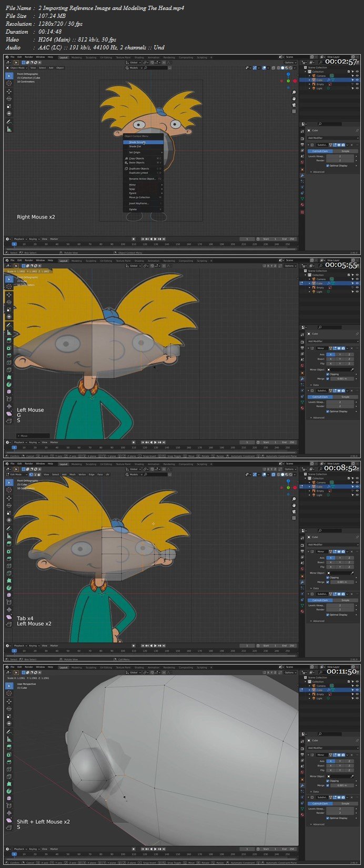
Task: Click Catmull-Clark button in the 00:02:57 frame
Action: pos(320,151)
